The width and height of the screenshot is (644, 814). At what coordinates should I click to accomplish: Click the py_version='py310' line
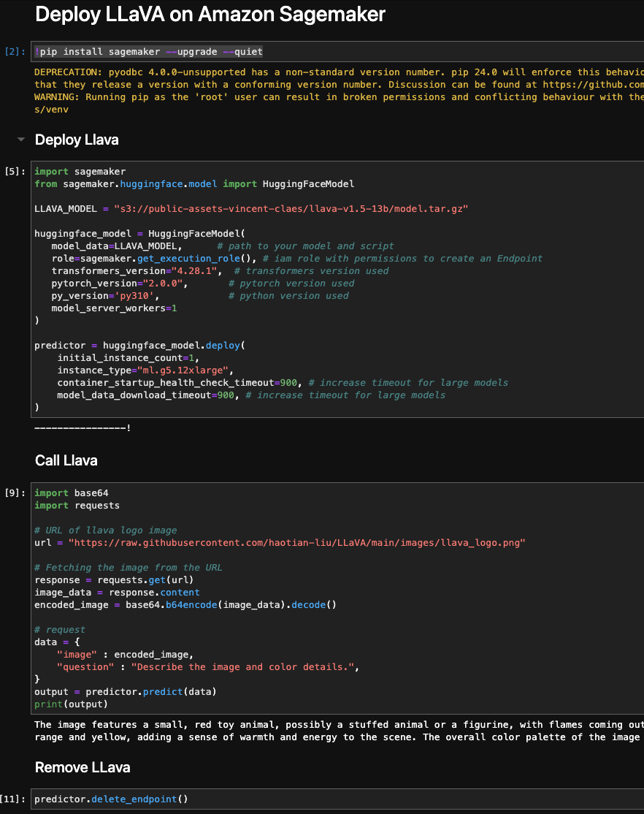tap(200, 296)
